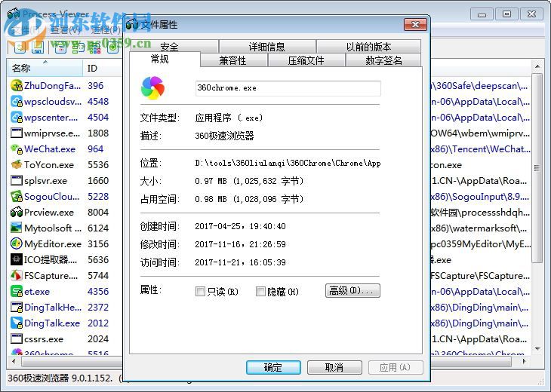The image size is (551, 392).
Task: Click the location path D:\tools\360liulanqi
Action: pyautogui.click(x=288, y=163)
